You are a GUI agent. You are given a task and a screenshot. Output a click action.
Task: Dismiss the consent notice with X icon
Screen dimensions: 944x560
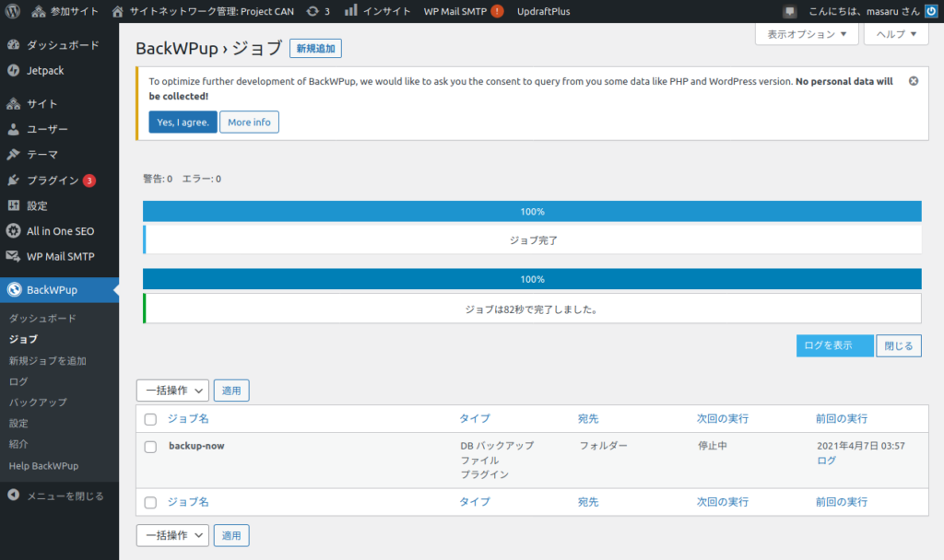[x=914, y=81]
